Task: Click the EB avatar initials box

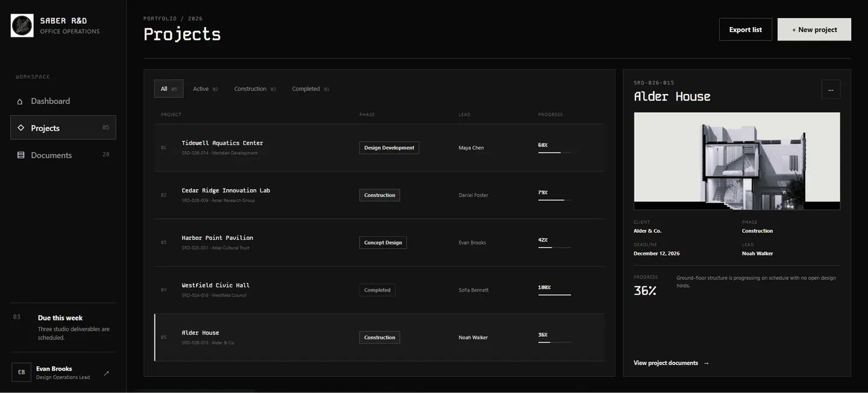Action: [x=21, y=373]
